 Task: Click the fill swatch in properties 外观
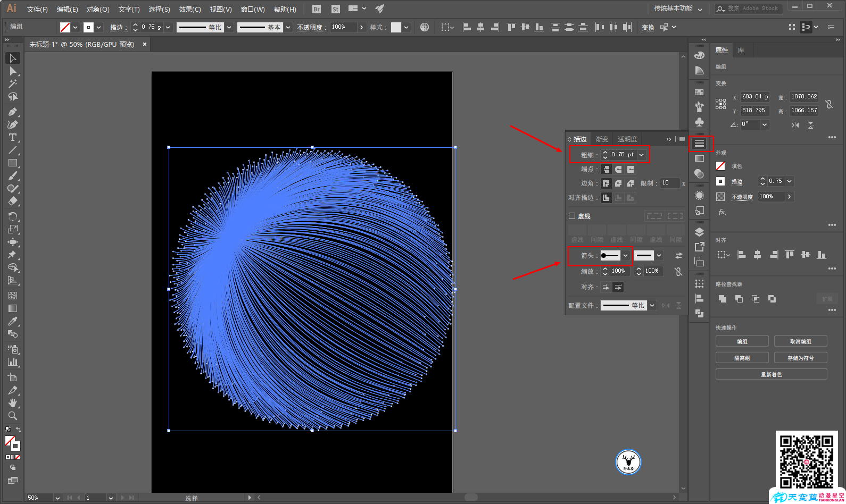(x=720, y=166)
